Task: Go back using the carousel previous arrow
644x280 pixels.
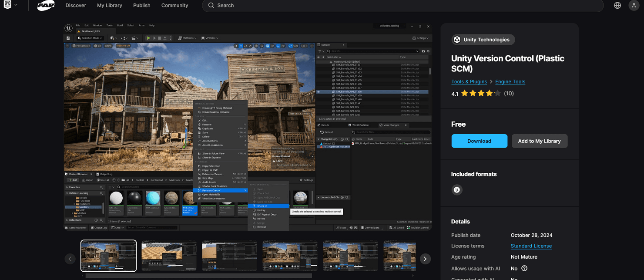Action: pos(70,259)
